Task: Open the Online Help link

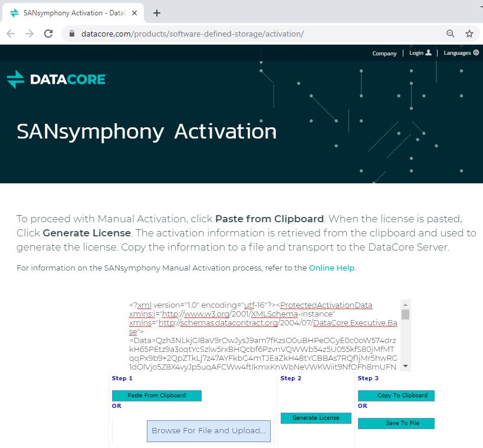Action: coord(331,268)
